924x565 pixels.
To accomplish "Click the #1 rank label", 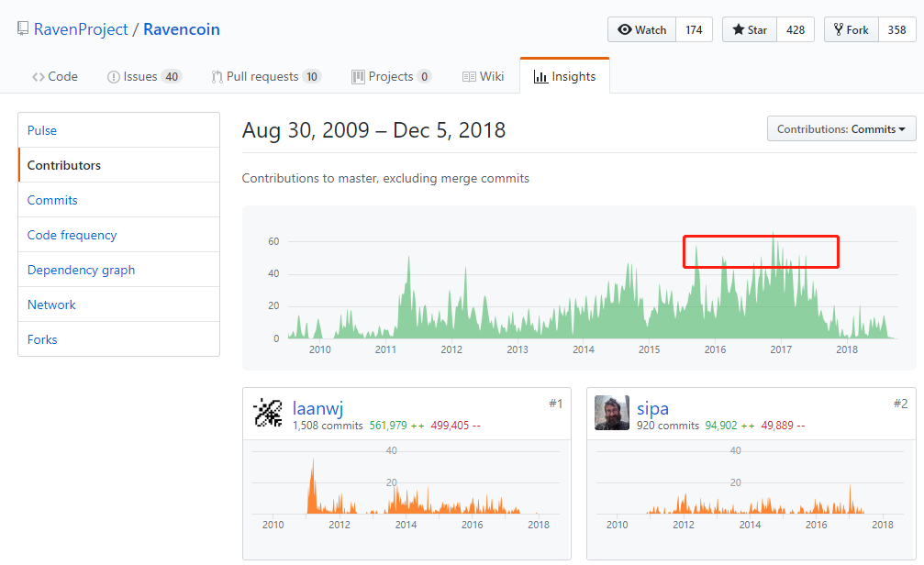I will point(556,404).
